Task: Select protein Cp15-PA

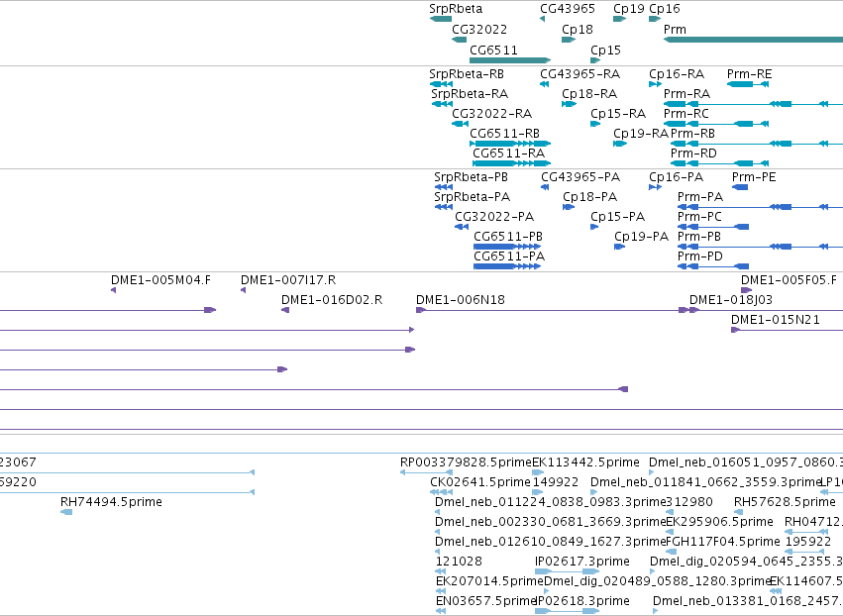Action: [x=594, y=227]
